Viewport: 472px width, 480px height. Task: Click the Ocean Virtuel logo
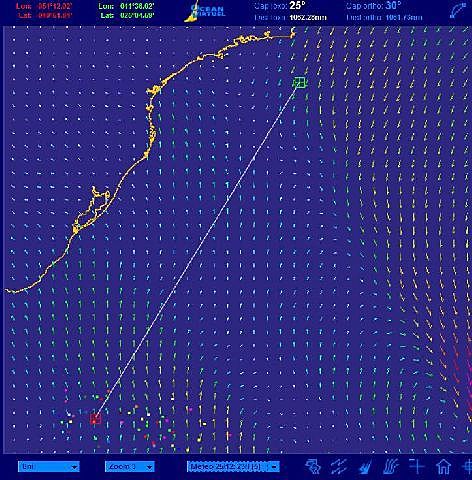click(x=206, y=11)
